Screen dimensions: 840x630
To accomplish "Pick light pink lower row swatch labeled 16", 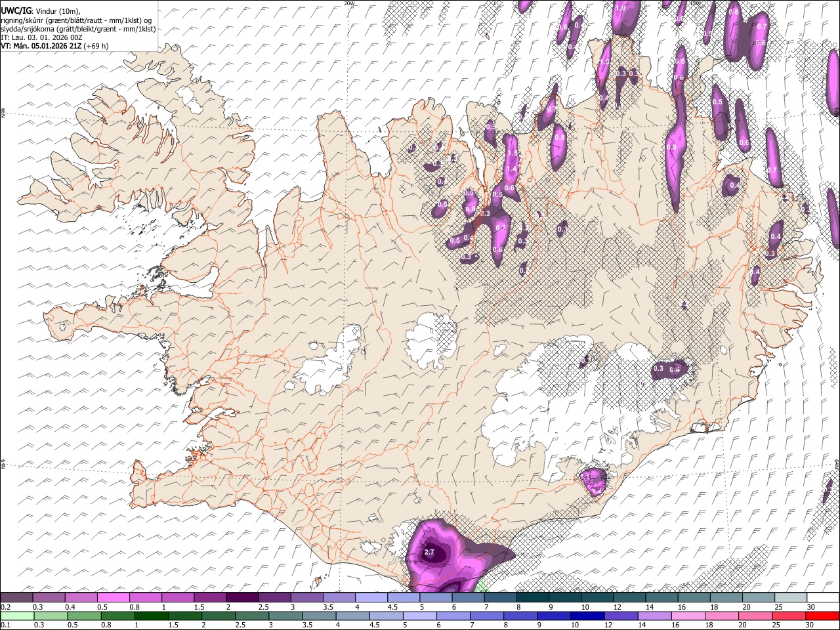I will point(688,616).
